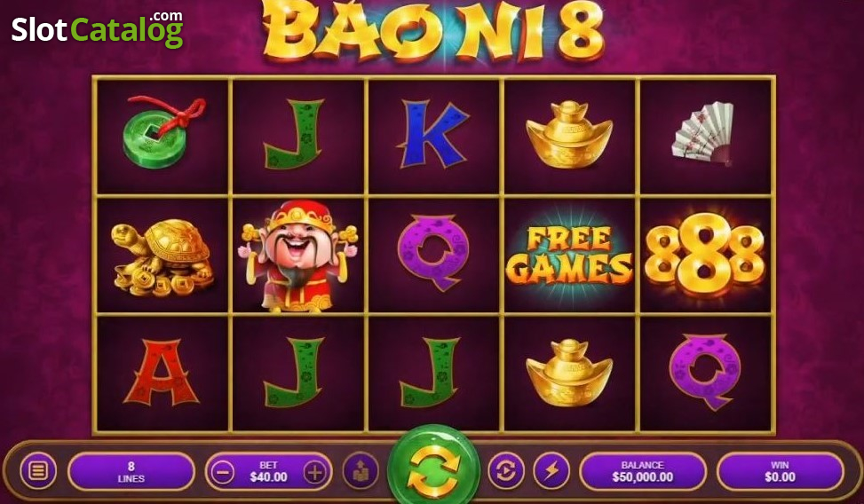Viewport: 864px width, 504px height.
Task: Click the max bet coin-stack icon
Action: 361,471
